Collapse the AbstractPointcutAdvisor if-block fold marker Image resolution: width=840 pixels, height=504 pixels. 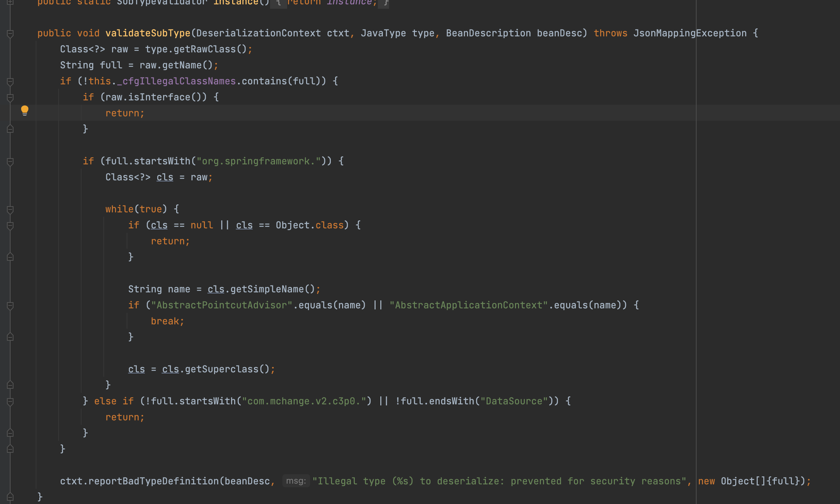10,306
